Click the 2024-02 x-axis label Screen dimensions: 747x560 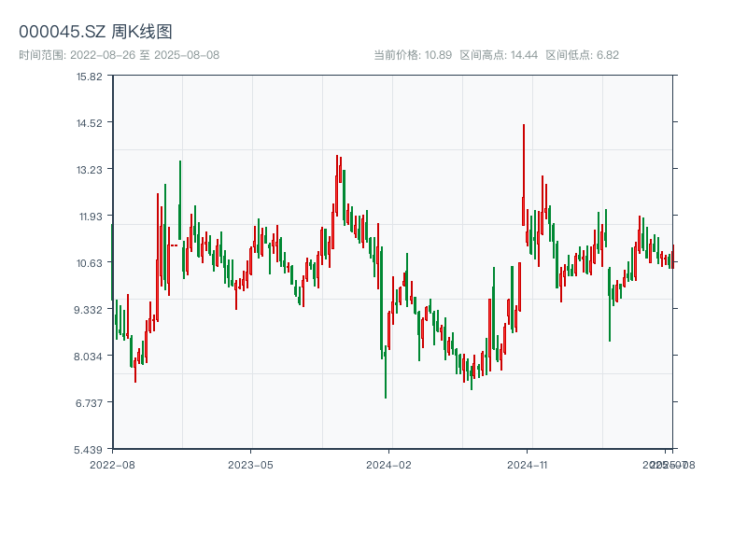388,465
